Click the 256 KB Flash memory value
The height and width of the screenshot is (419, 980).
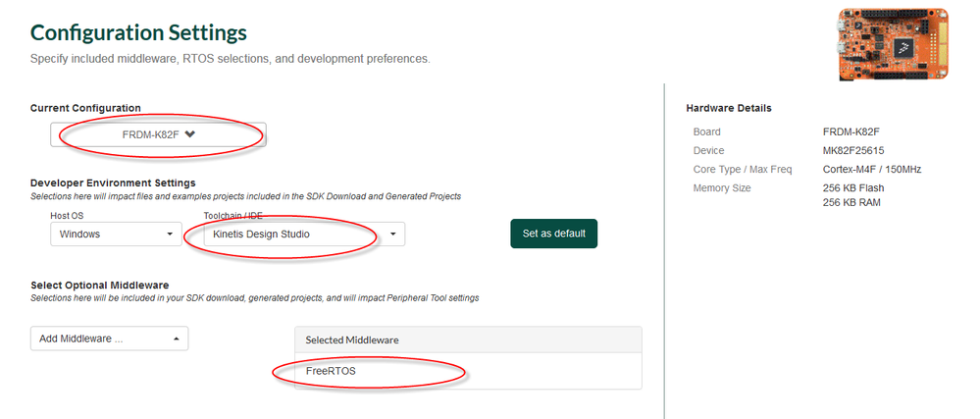point(855,188)
